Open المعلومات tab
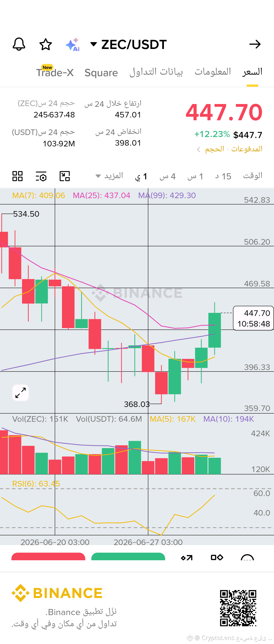Screen dimensions: 274x644 [x=213, y=72]
